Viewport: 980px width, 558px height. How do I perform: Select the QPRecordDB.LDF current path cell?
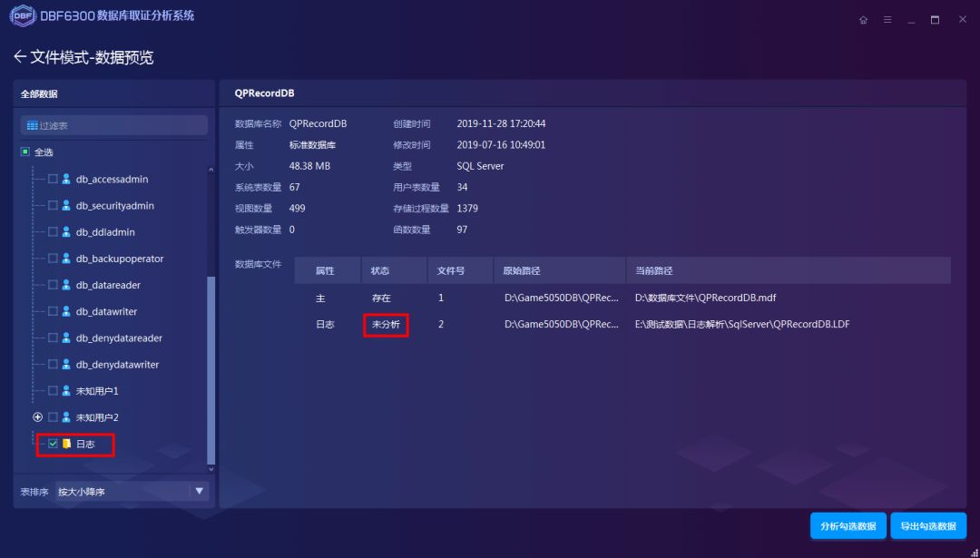coord(742,324)
